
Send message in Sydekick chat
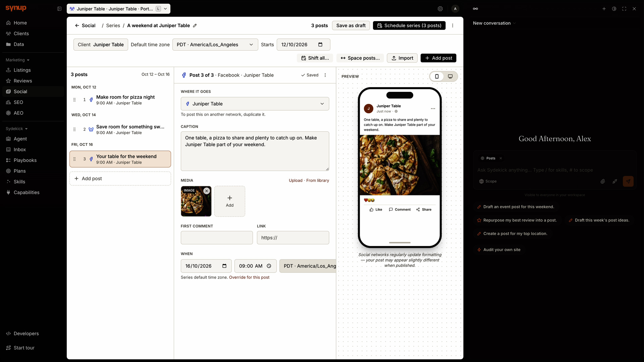point(628,181)
